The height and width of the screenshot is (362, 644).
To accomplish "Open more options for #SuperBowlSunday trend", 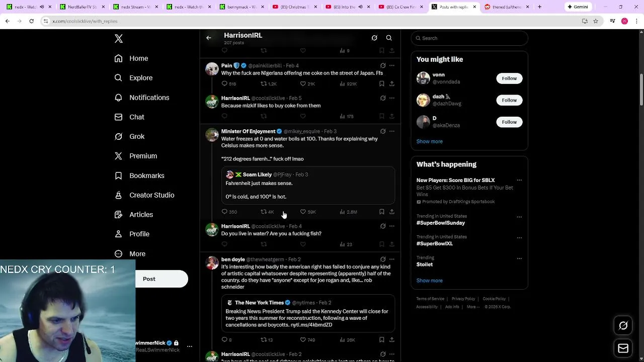I will click(x=519, y=217).
